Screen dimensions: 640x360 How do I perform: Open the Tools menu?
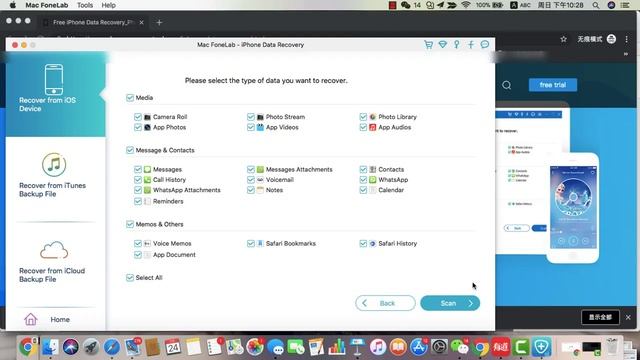(x=85, y=5)
